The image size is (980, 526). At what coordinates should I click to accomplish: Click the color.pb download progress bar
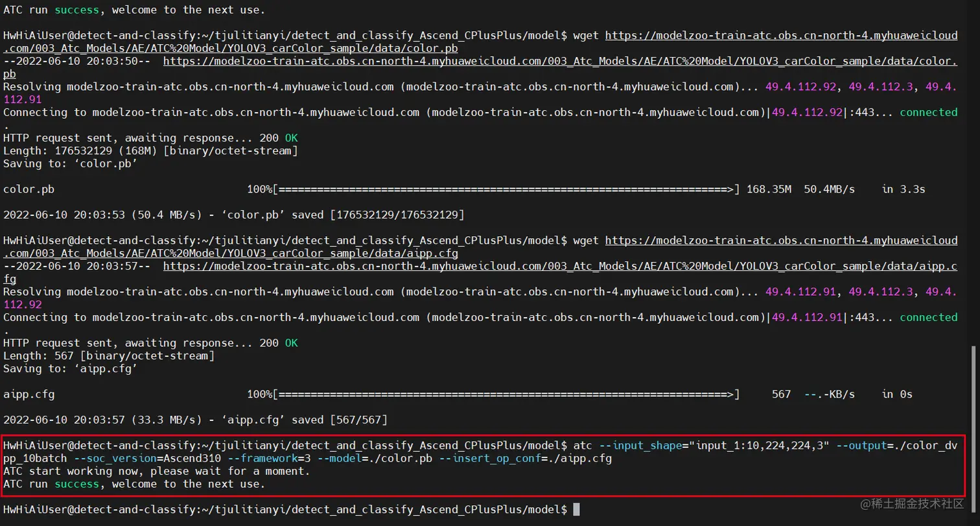(506, 189)
